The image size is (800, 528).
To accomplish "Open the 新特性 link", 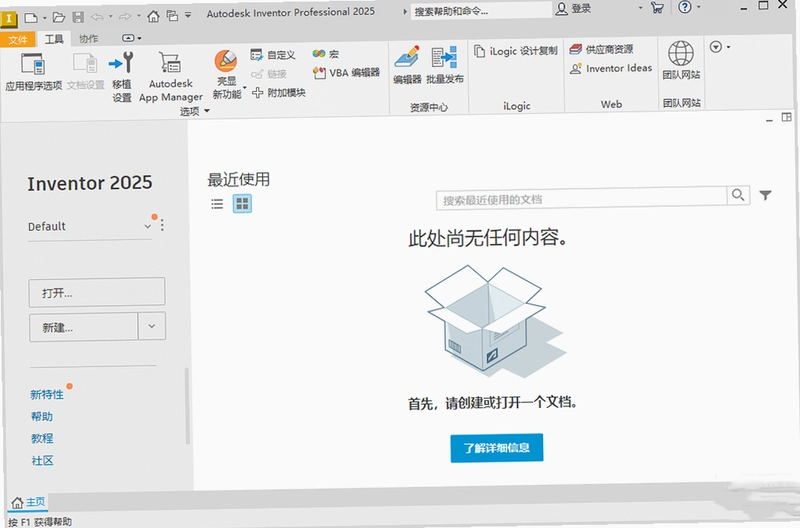I will [46, 394].
